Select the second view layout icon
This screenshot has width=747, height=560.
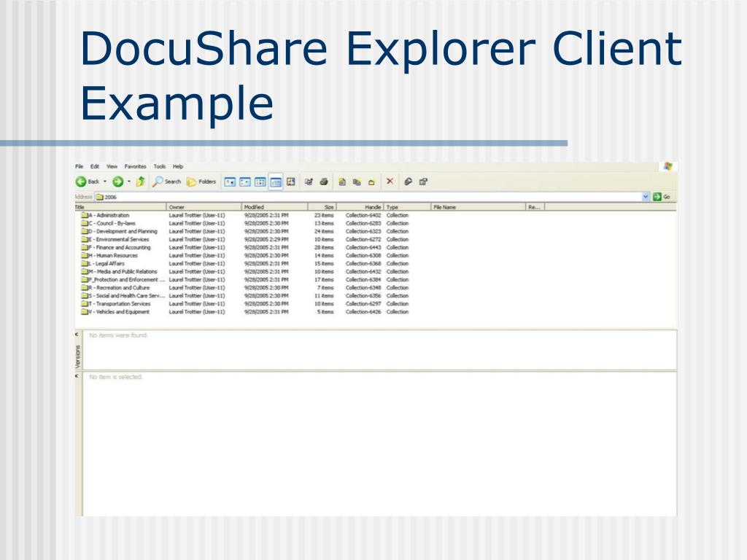[x=245, y=182]
